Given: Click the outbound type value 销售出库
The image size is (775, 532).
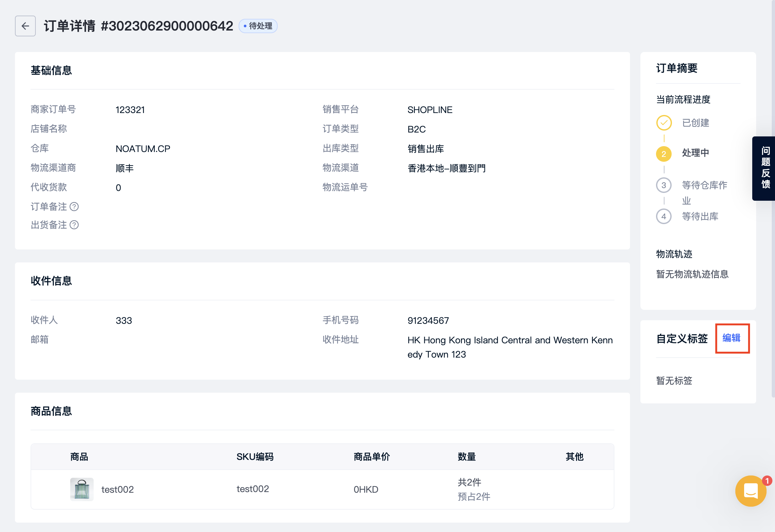Looking at the screenshot, I should point(426,149).
